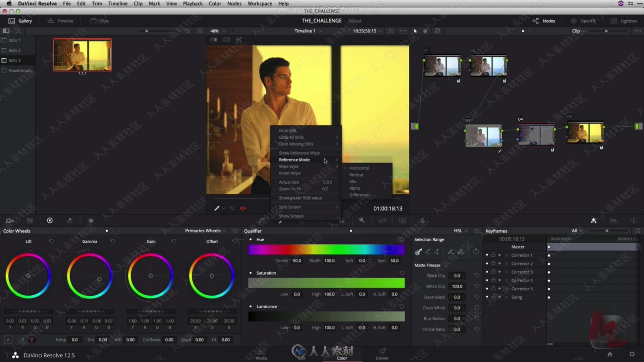
Task: Lock the Corrector 3 keyframe track
Action: click(x=493, y=272)
